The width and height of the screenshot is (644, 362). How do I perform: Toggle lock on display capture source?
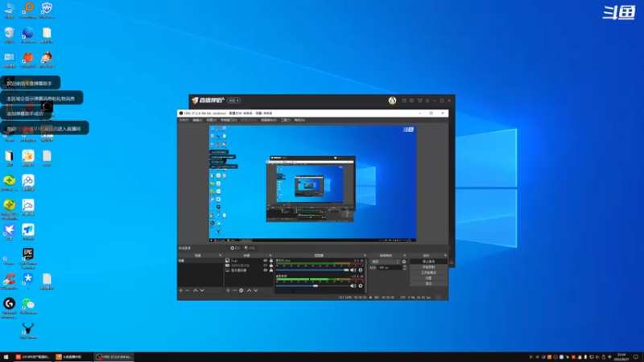click(x=271, y=270)
